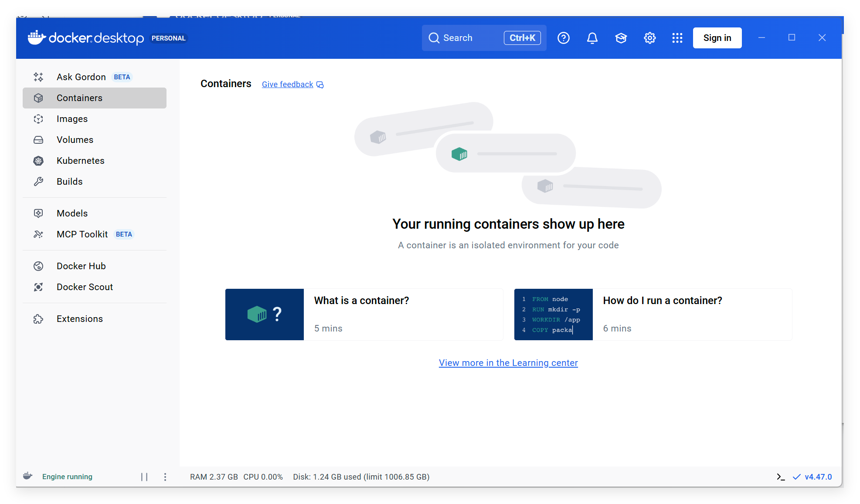Open the MCP Toolkit section
The width and height of the screenshot is (860, 504).
[x=82, y=234]
